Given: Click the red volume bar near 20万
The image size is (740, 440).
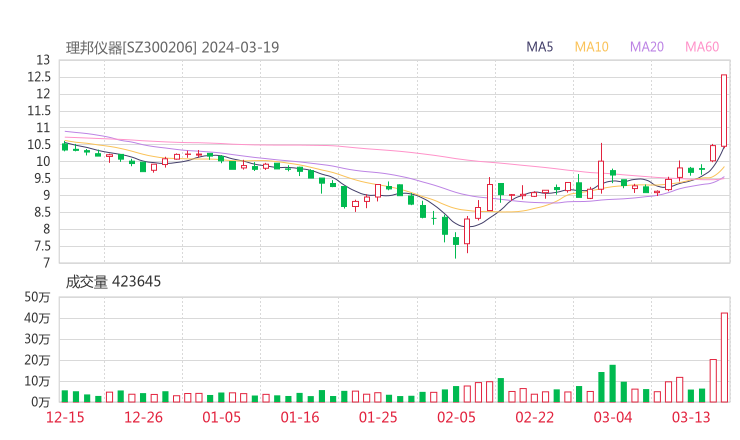Looking at the screenshot, I should (713, 381).
